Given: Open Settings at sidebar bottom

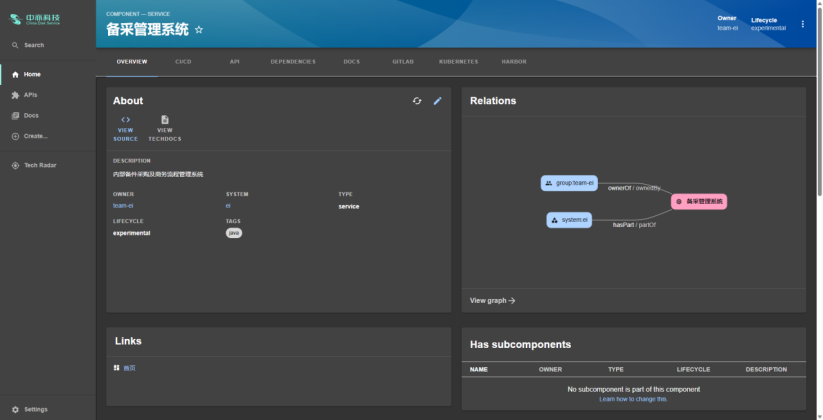Looking at the screenshot, I should 35,409.
